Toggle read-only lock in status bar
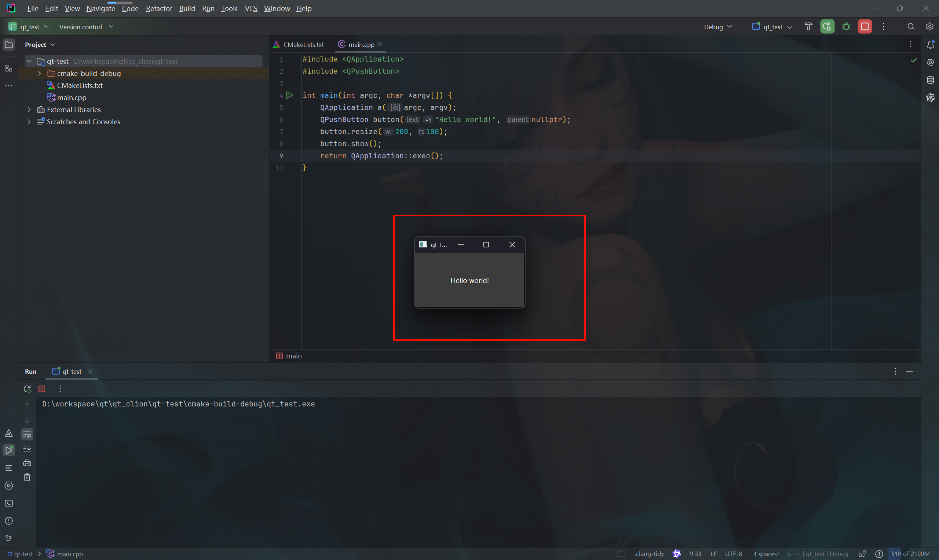Image resolution: width=939 pixels, height=560 pixels. pyautogui.click(x=863, y=554)
